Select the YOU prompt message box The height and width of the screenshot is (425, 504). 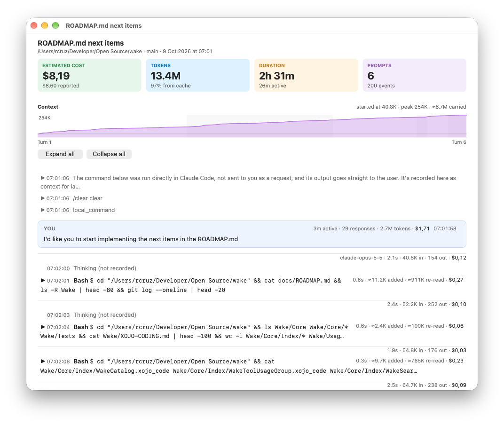coord(252,234)
